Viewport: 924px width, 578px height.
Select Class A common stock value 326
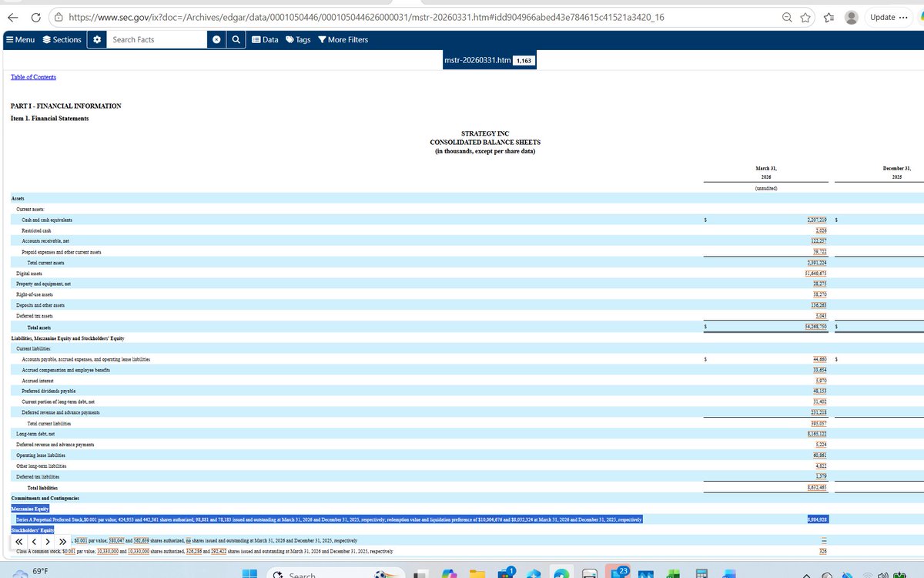coord(823,551)
